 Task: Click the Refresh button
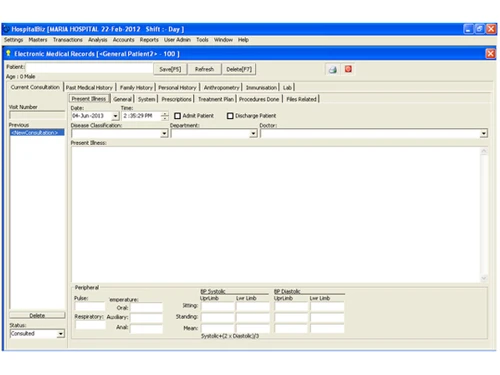pyautogui.click(x=204, y=69)
